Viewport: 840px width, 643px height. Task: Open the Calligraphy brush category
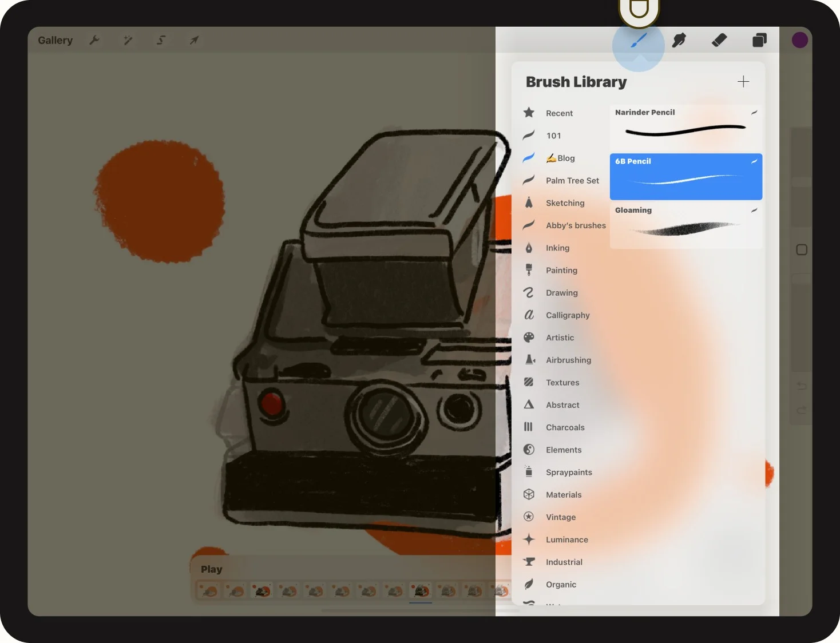click(x=568, y=315)
